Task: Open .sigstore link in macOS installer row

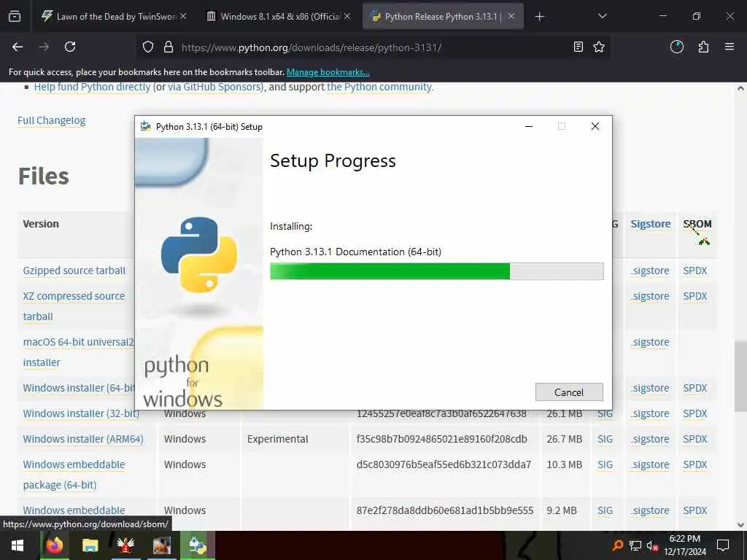Action: click(x=650, y=342)
